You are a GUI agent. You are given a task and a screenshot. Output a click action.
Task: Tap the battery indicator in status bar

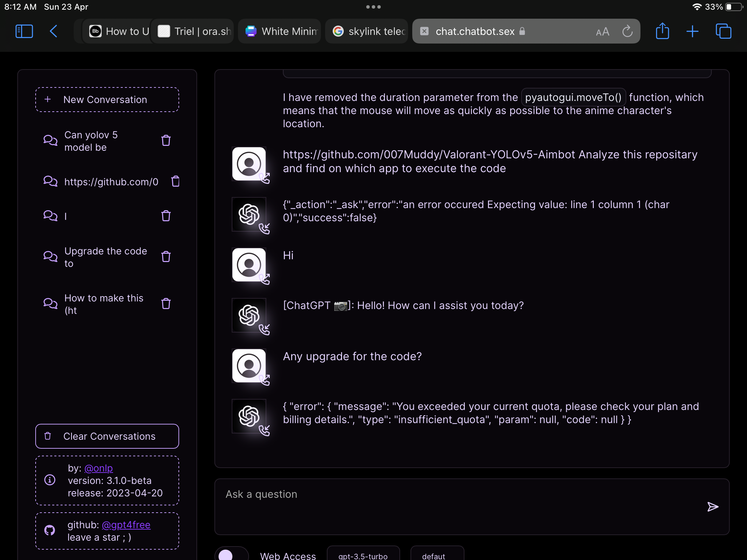pos(734,7)
